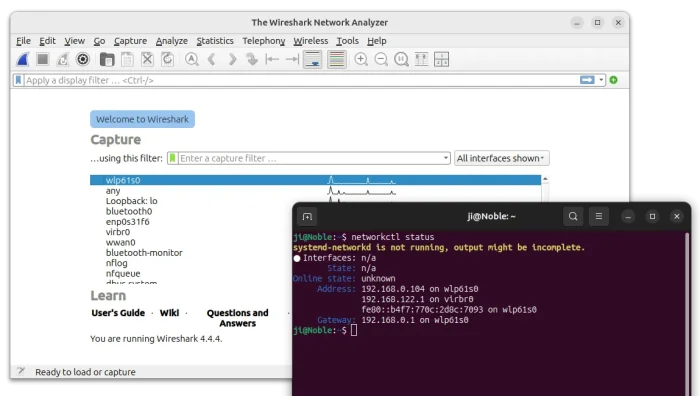Reset text to normal size icon
The width and height of the screenshot is (700, 396).
(x=401, y=59)
